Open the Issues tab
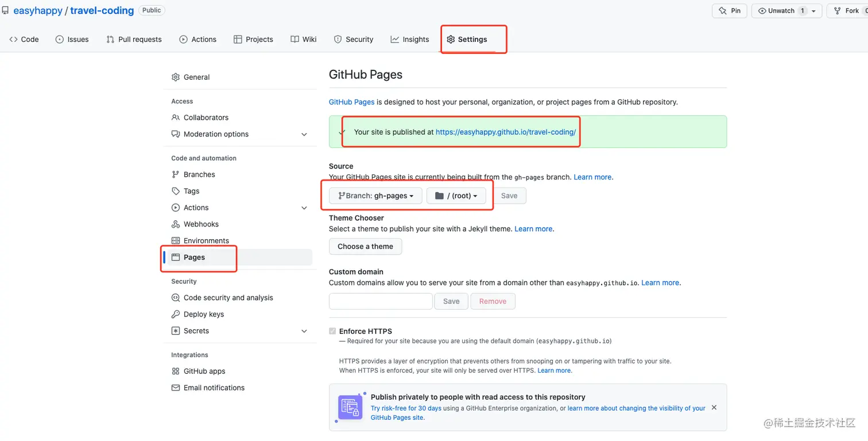This screenshot has height=441, width=868. [72, 40]
